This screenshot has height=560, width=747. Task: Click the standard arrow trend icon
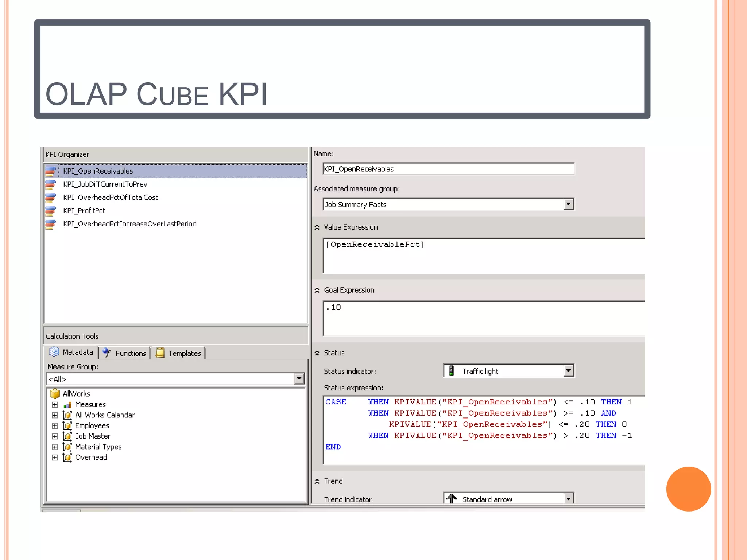point(452,498)
